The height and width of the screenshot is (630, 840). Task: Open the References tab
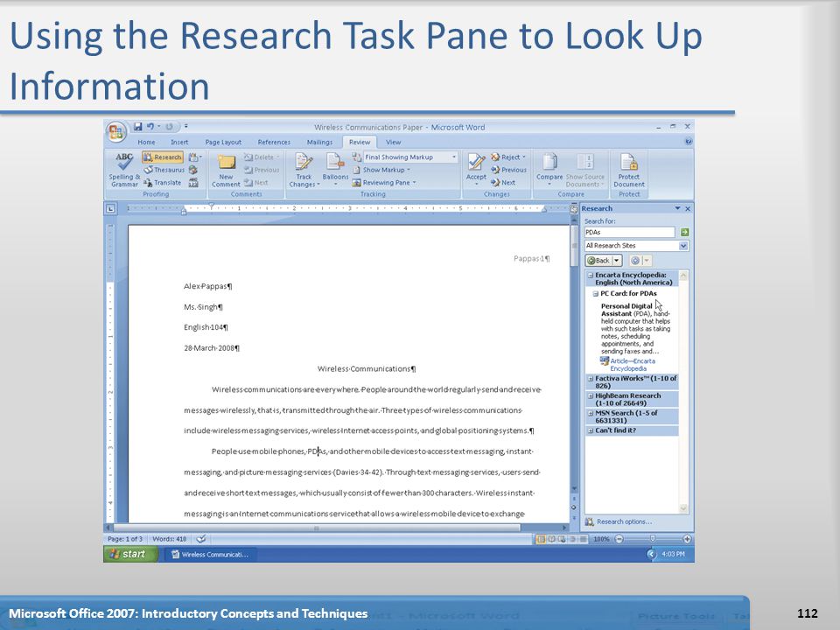[274, 142]
